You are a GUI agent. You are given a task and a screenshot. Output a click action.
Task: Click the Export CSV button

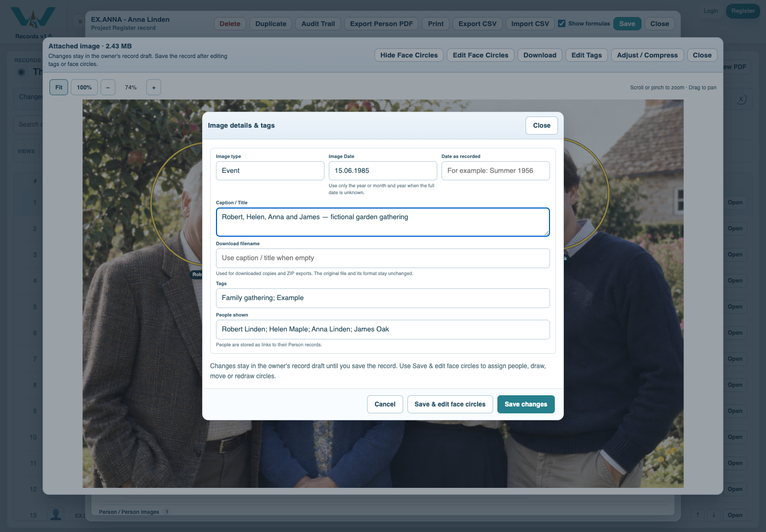tap(478, 24)
